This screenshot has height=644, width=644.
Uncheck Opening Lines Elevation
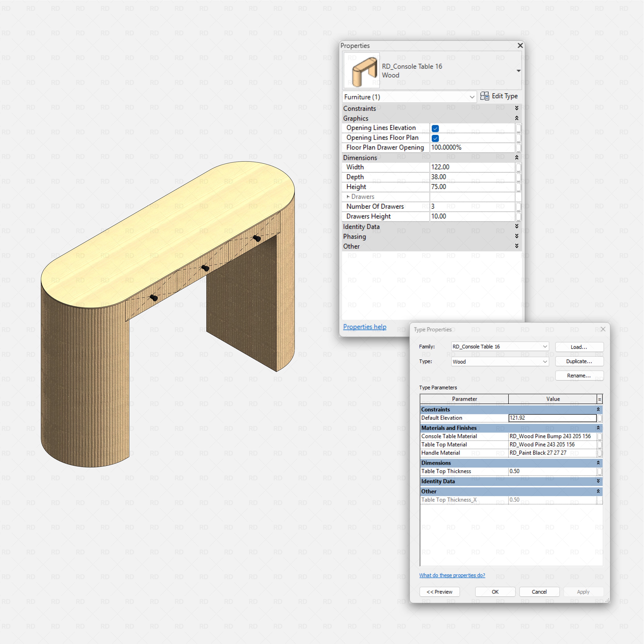pos(435,128)
